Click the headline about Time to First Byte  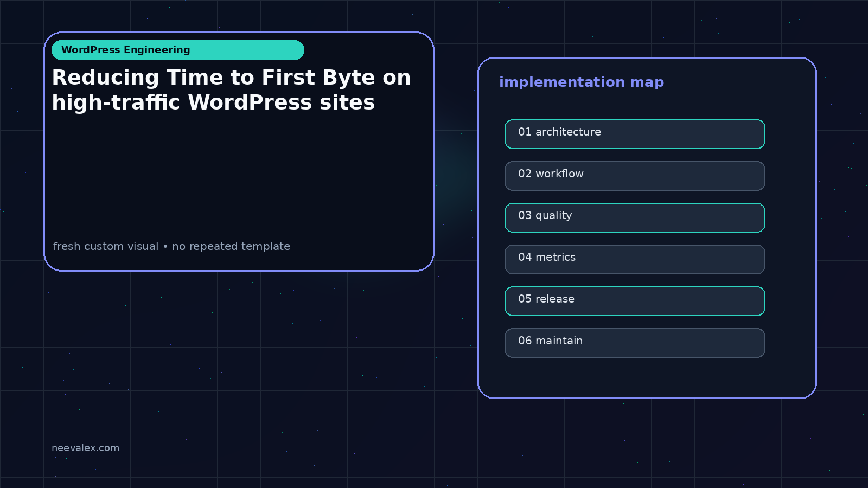click(x=231, y=90)
